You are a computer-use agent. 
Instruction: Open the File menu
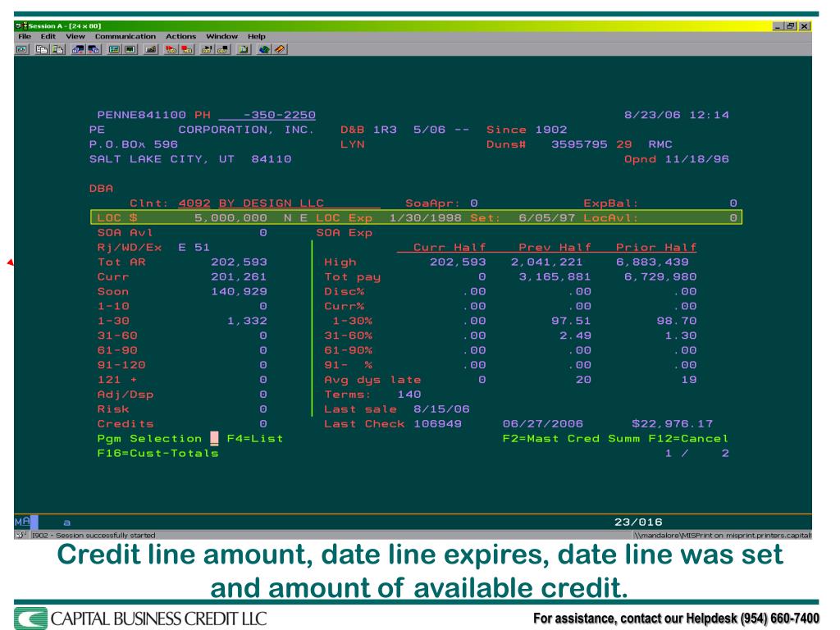[x=25, y=36]
